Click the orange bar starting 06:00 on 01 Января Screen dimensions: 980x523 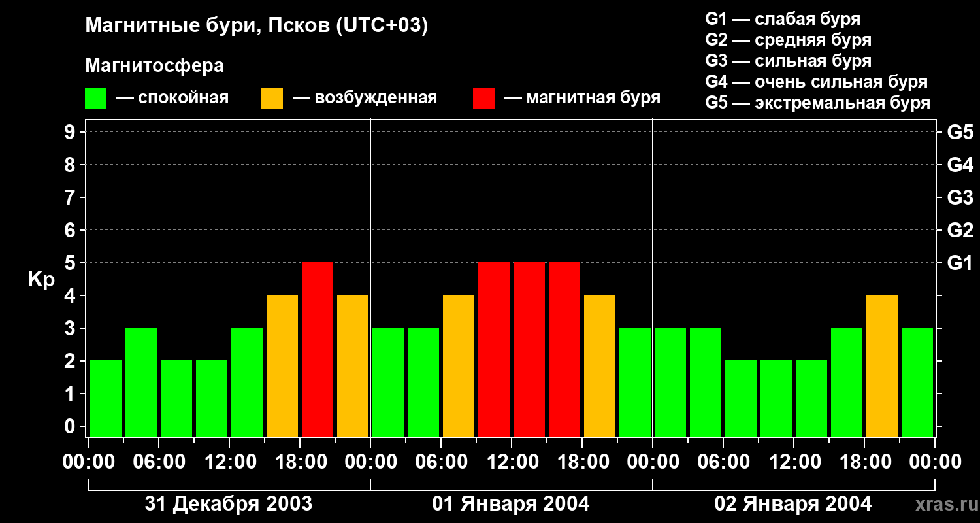tap(459, 365)
